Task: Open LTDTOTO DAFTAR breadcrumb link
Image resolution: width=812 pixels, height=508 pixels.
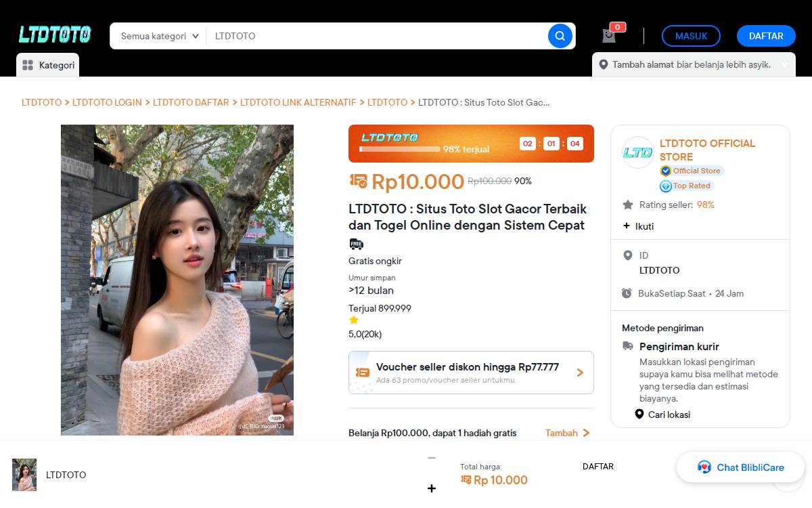Action: pyautogui.click(x=191, y=102)
